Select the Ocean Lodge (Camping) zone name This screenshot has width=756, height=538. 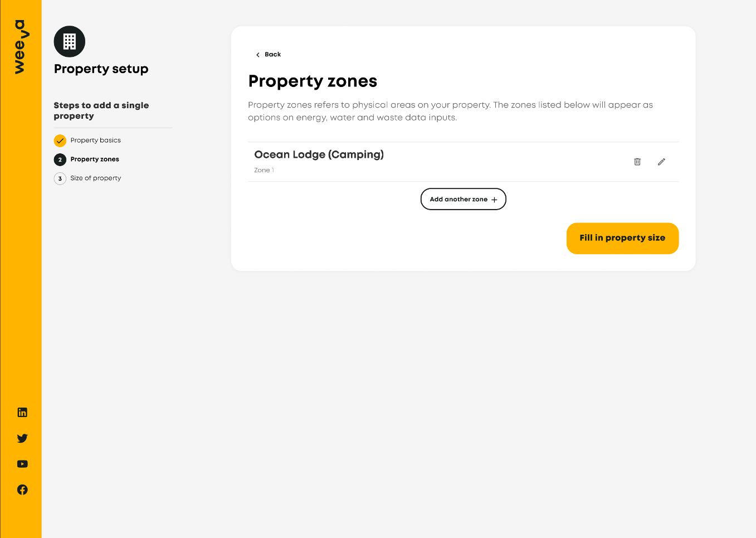click(319, 154)
